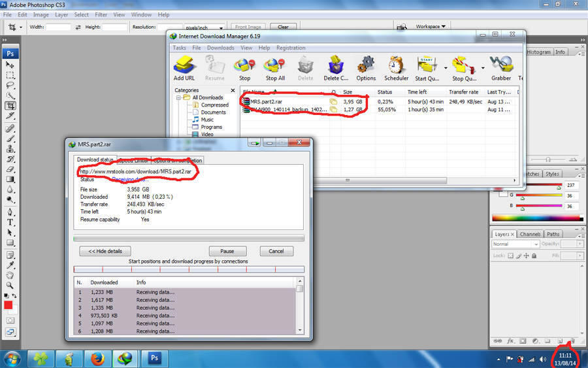Open the Fill slider arrow in Layers panel
The image size is (588, 368).
[580, 256]
